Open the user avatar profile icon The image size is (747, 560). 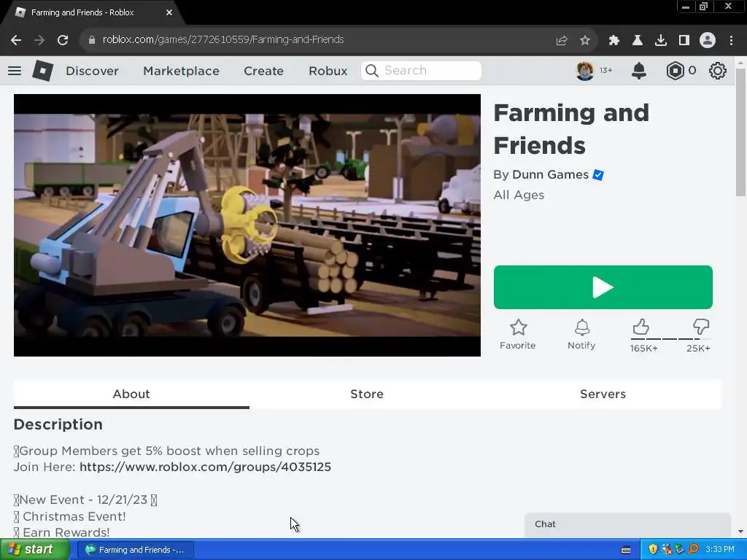(584, 71)
